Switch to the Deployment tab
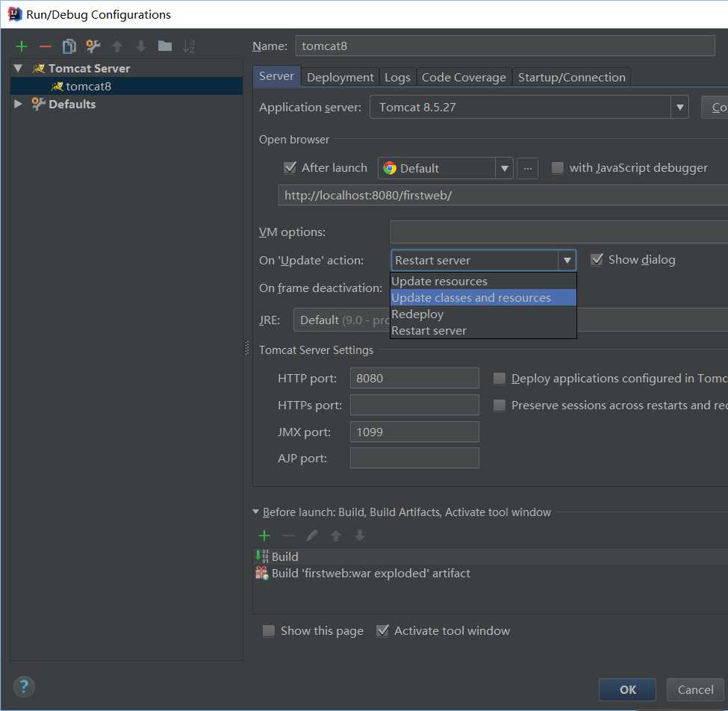This screenshot has height=711, width=728. tap(340, 77)
